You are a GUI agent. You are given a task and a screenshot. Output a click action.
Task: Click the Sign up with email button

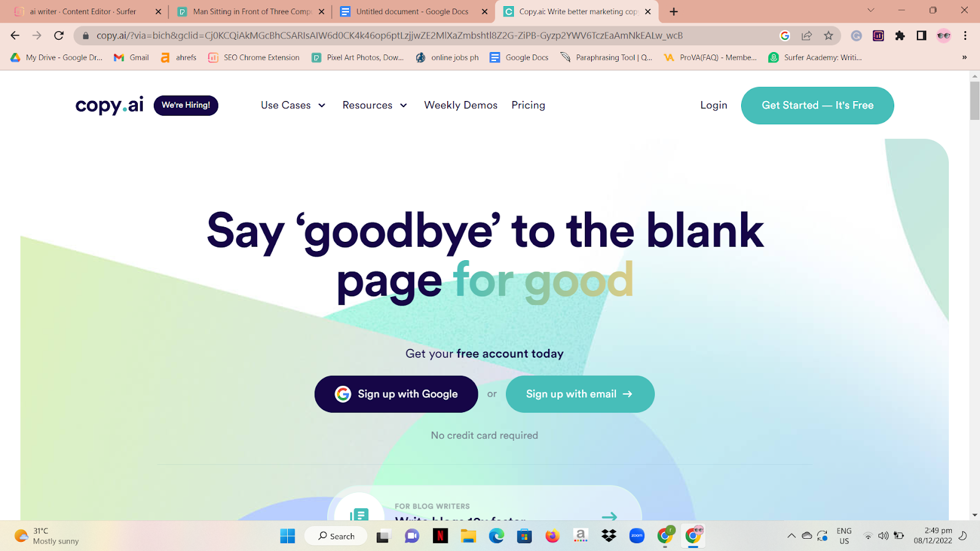click(x=580, y=394)
